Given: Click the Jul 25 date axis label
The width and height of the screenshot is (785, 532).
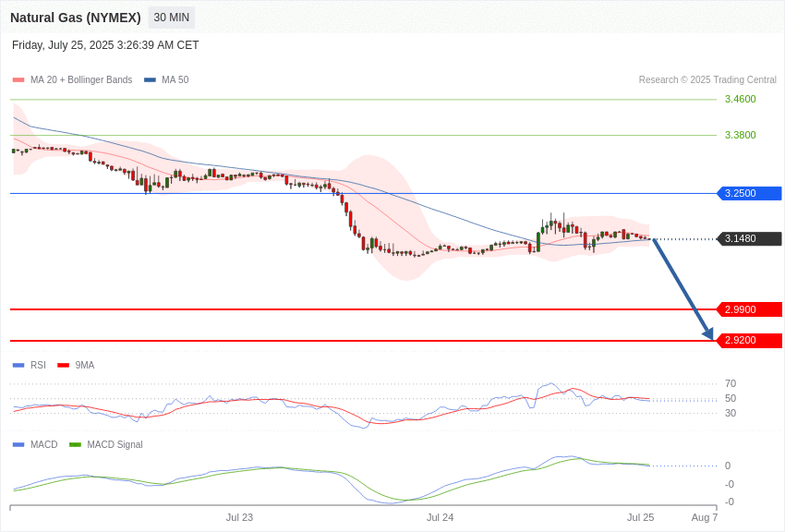Looking at the screenshot, I should [x=640, y=517].
